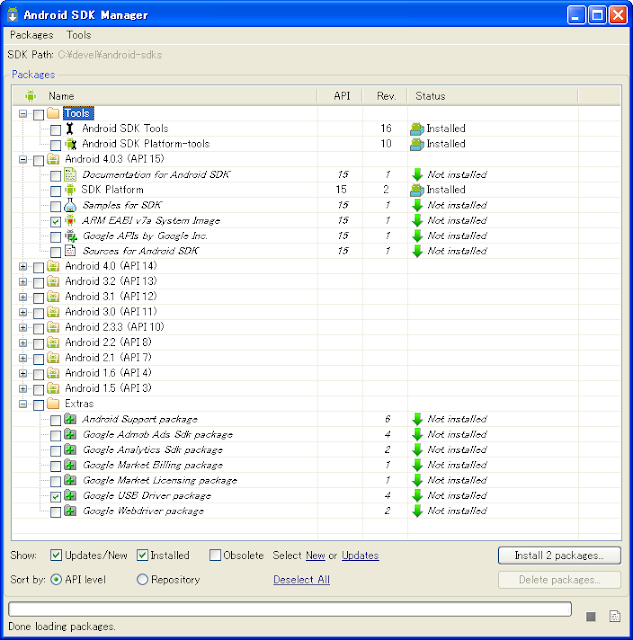Click the Tools folder icon

(x=53, y=113)
